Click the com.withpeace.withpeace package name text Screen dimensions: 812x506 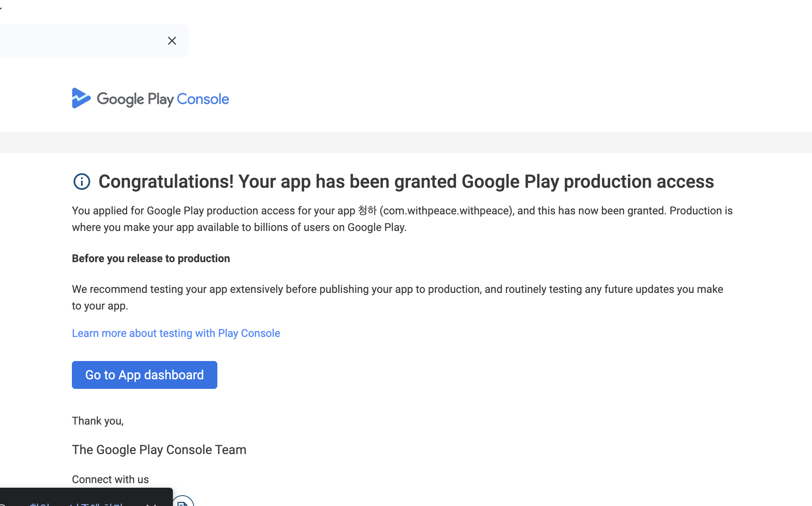click(x=447, y=211)
